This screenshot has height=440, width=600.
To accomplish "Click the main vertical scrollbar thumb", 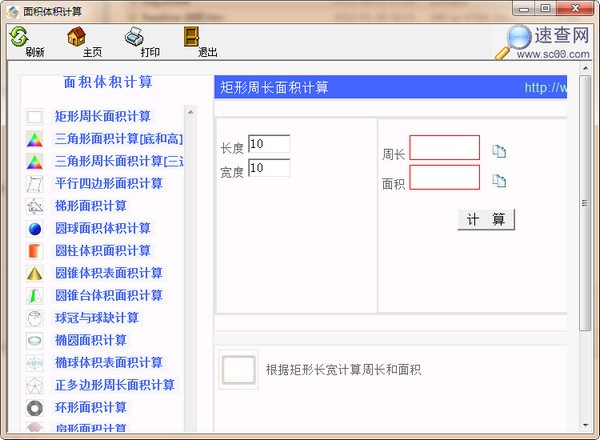I will [585, 203].
